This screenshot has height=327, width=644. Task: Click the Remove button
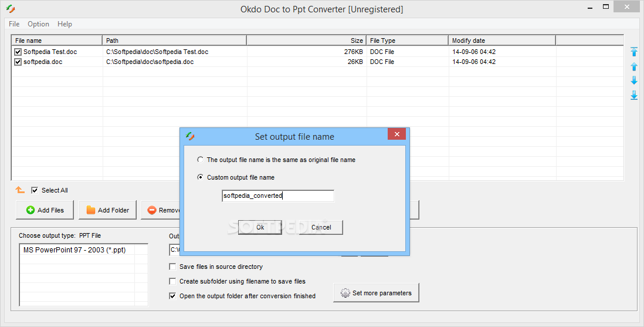click(x=161, y=210)
